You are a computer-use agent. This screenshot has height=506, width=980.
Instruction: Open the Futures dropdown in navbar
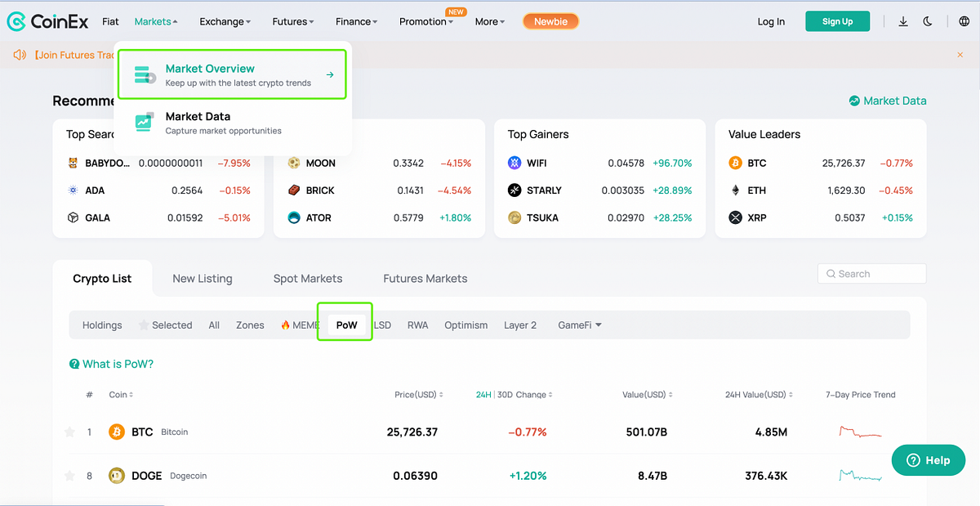[x=293, y=21]
